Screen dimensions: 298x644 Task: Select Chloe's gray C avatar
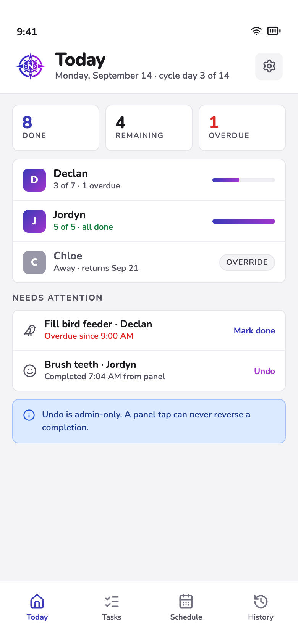34,262
